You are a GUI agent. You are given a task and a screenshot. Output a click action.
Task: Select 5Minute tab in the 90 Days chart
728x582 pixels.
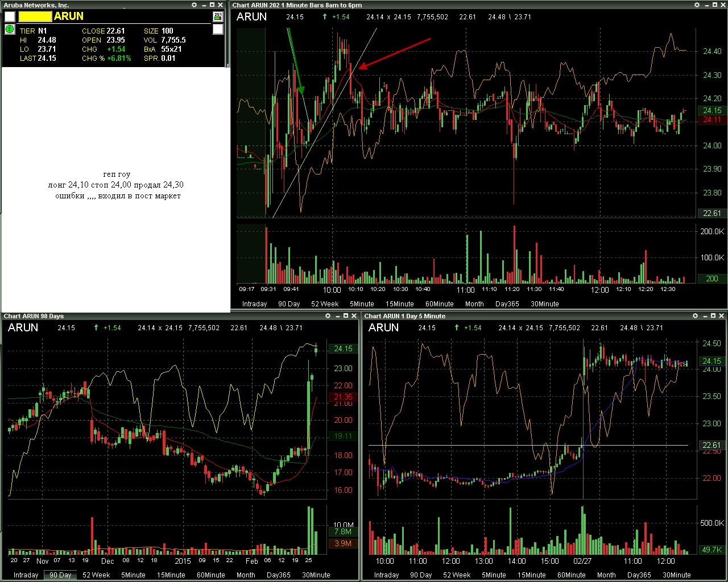click(133, 575)
